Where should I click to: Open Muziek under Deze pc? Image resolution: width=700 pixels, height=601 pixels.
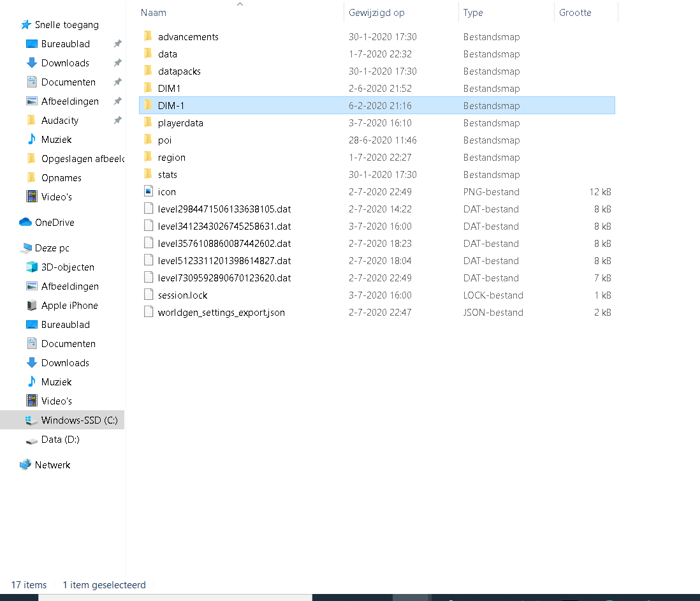56,382
